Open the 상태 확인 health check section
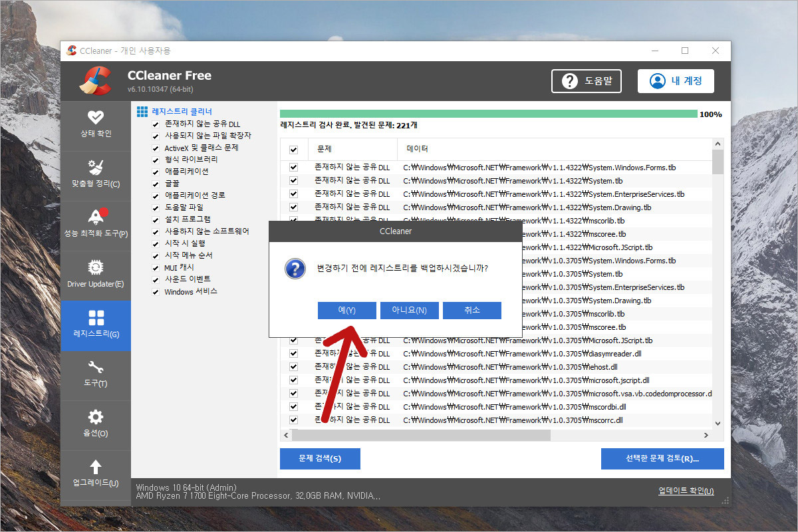 point(96,125)
